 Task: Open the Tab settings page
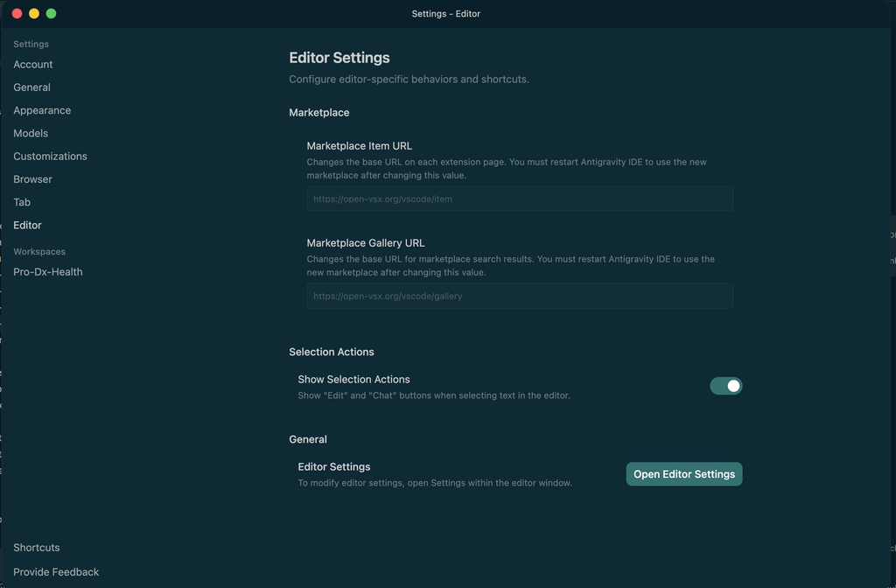[x=22, y=202]
